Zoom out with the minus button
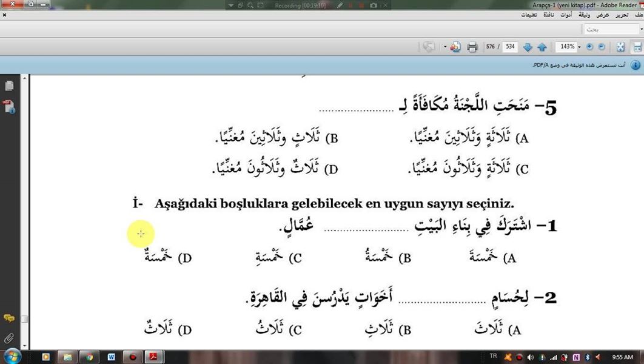 point(602,47)
